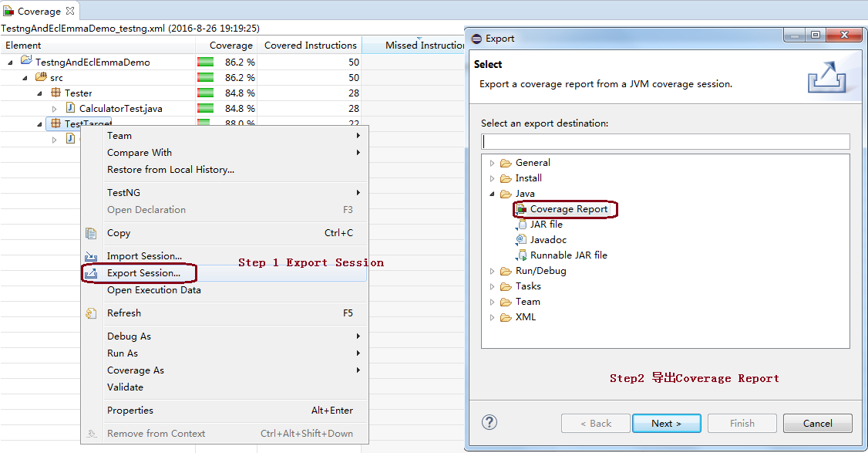The width and height of the screenshot is (868, 453).
Task: Click the Runnable JAR file icon
Action: tap(521, 255)
